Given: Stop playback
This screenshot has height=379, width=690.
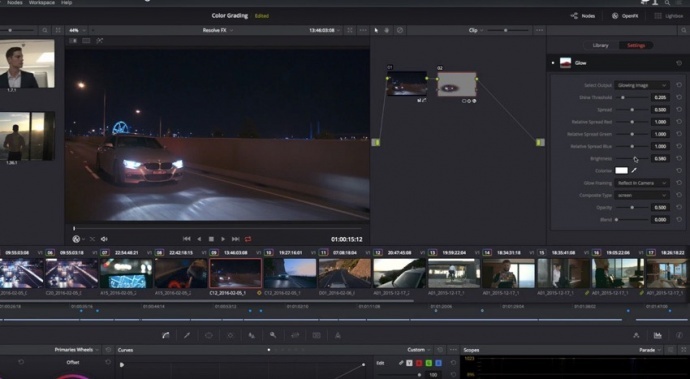Looking at the screenshot, I should 211,239.
